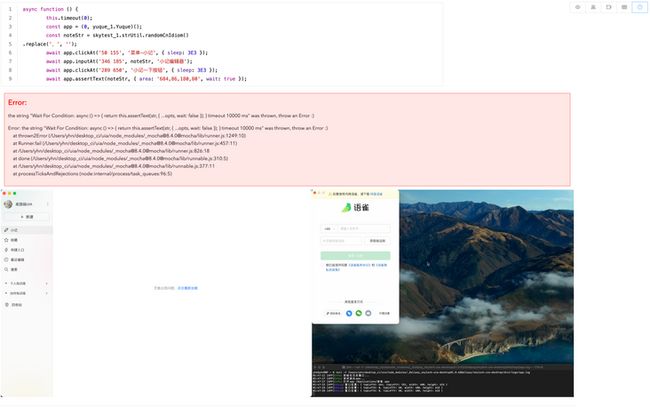Open the +86 country code dropdown
Screen dimensions: 650x407
pyautogui.click(x=328, y=229)
